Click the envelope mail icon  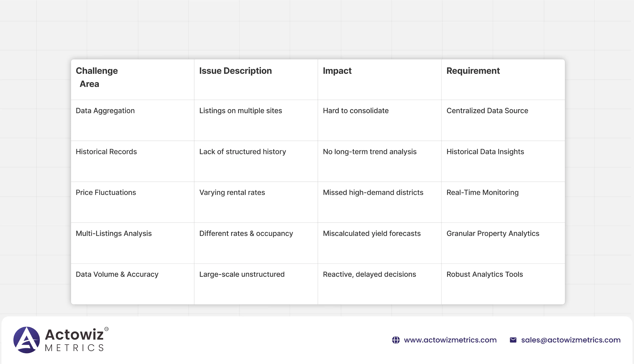[513, 340]
